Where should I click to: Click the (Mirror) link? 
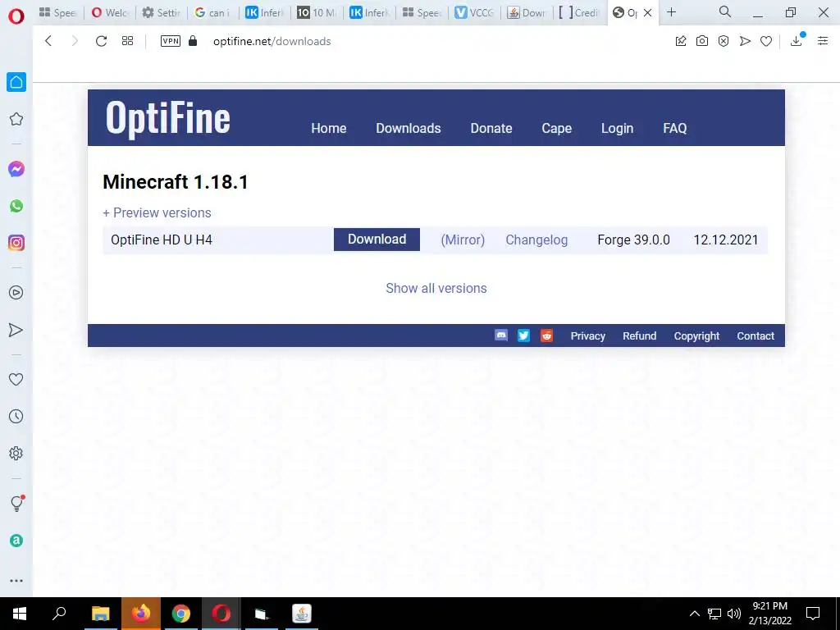pos(463,240)
